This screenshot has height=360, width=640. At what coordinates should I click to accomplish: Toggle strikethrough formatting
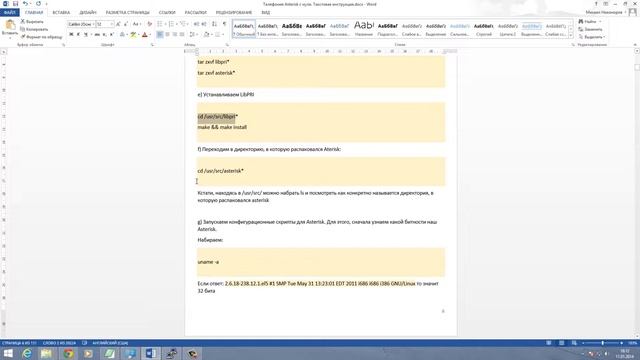point(97,35)
